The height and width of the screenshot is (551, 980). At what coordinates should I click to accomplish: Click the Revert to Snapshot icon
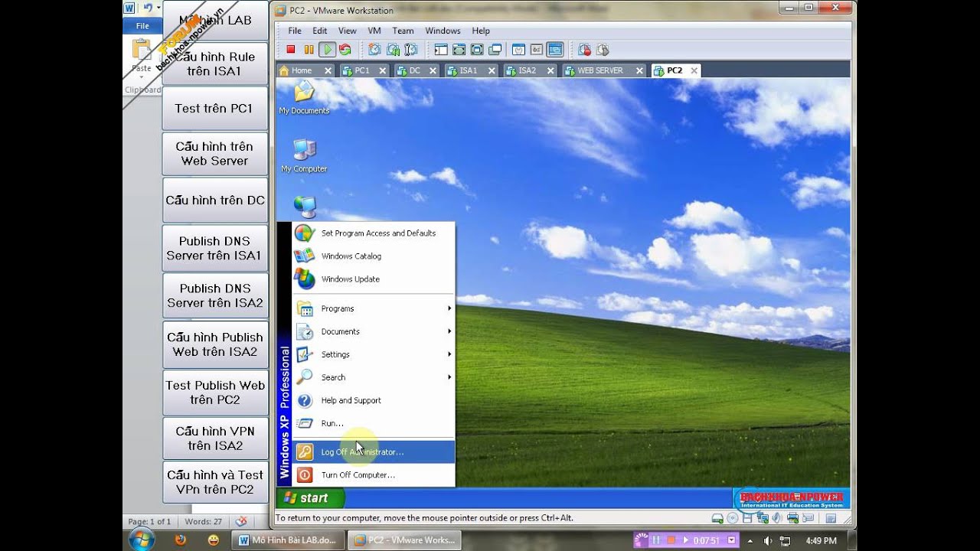[x=393, y=50]
